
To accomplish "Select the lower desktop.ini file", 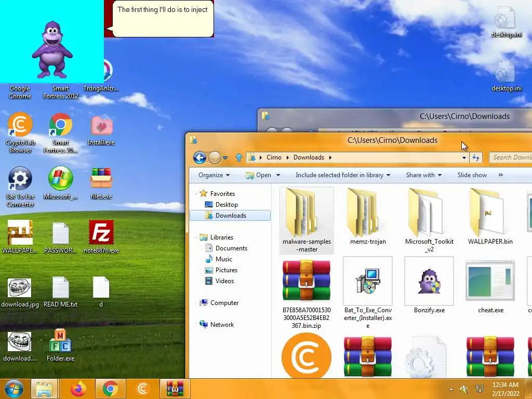I will click(x=506, y=77).
